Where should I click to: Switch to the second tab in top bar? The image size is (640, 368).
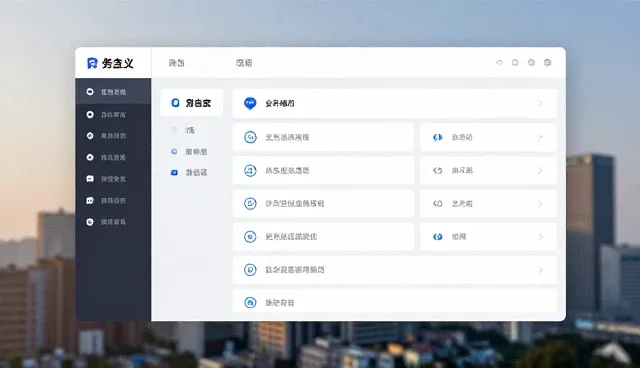[244, 63]
